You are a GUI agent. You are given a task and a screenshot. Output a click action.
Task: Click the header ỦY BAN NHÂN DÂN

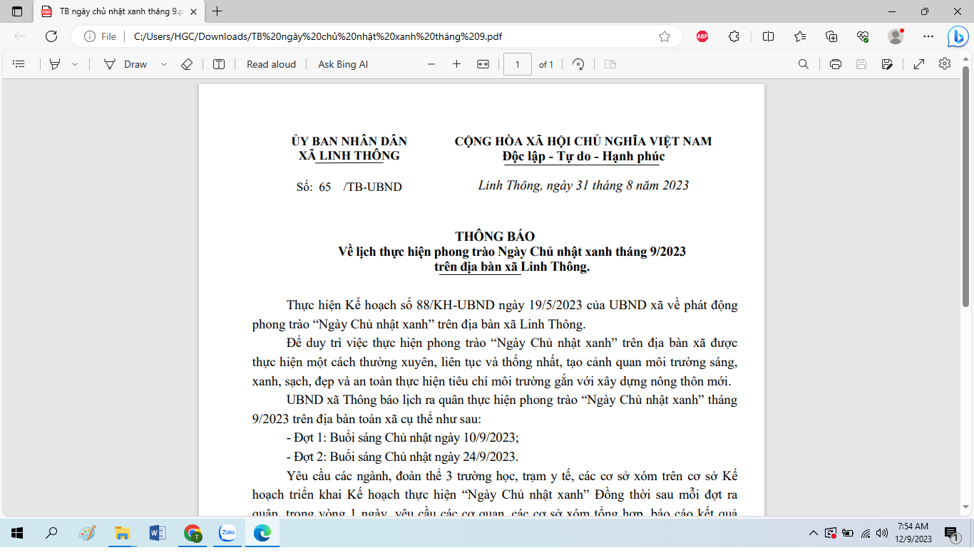349,141
